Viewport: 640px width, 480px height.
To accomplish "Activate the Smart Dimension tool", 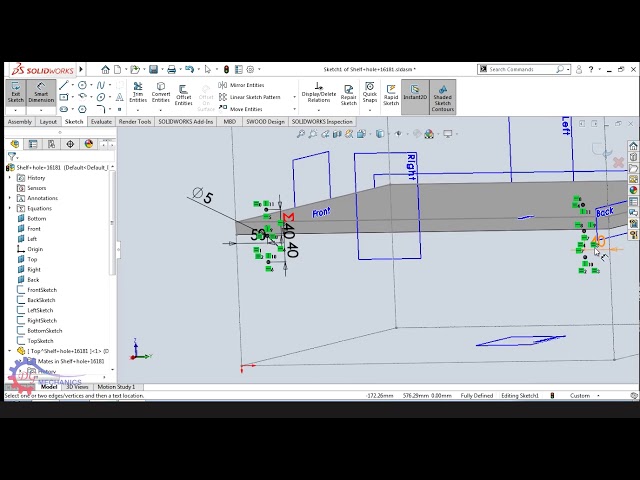I will (41, 93).
